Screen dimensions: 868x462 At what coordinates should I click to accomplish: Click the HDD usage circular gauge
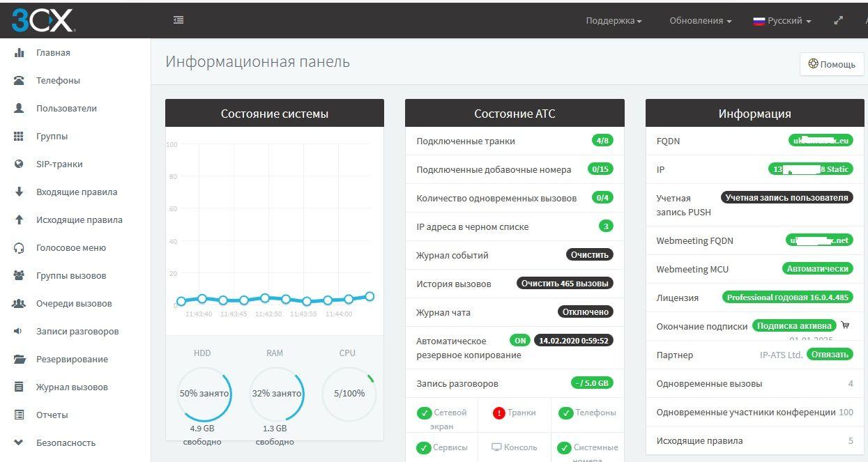coord(203,394)
